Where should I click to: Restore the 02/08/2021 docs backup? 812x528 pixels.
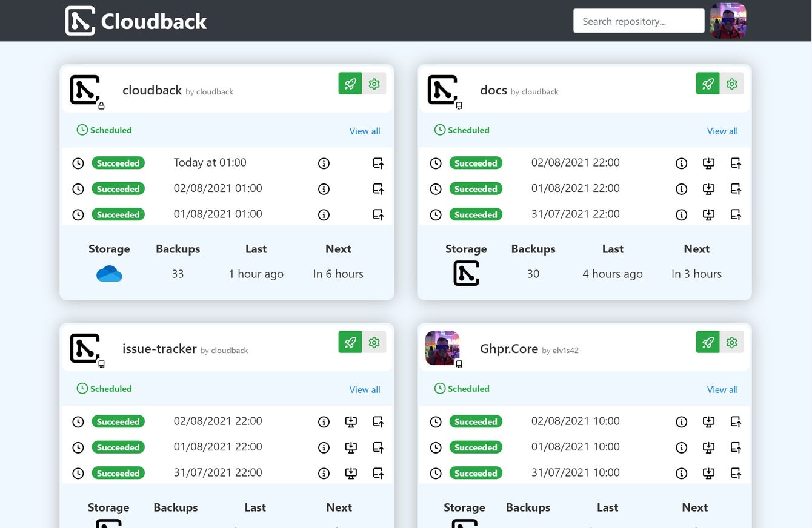(x=736, y=163)
